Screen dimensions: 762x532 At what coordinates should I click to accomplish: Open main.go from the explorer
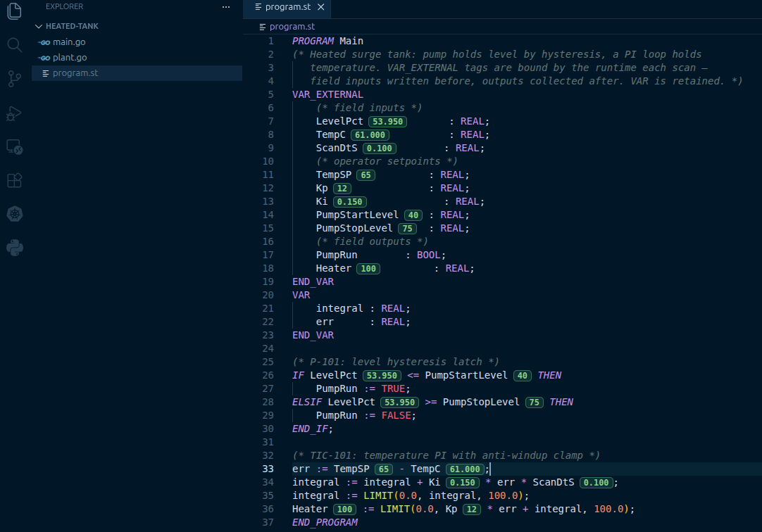(69, 42)
